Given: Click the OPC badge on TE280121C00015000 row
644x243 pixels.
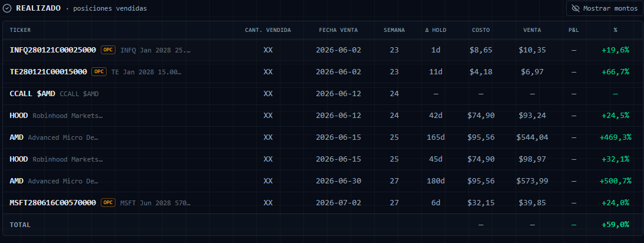Looking at the screenshot, I should pos(99,71).
